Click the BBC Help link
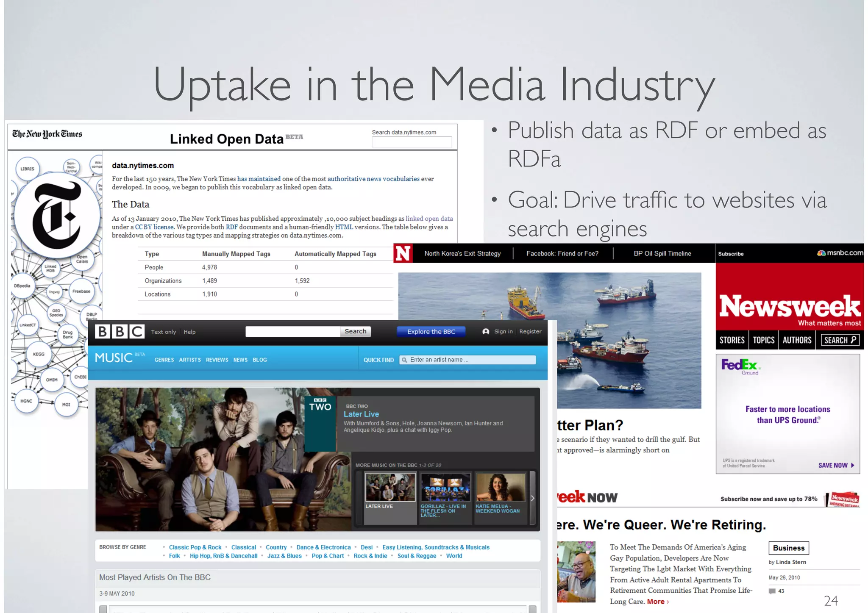 [189, 332]
